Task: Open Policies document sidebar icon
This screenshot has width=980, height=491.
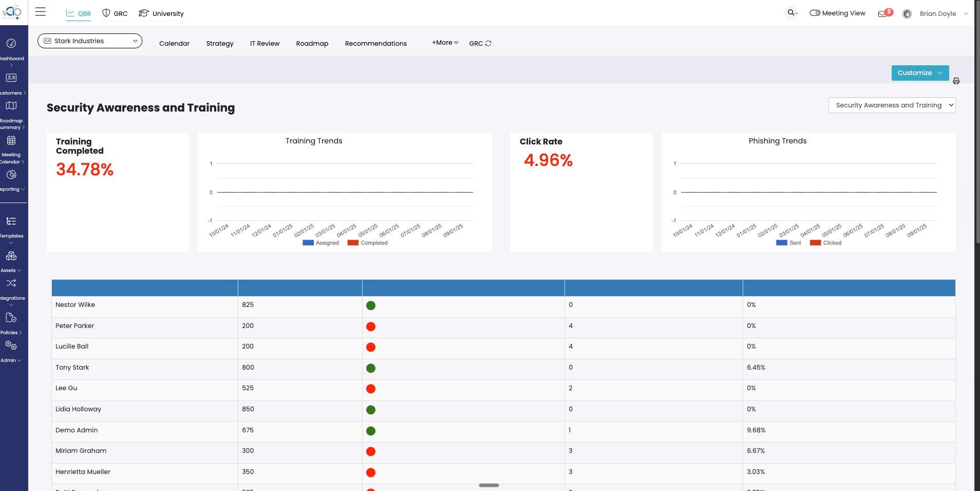Action: [x=11, y=318]
